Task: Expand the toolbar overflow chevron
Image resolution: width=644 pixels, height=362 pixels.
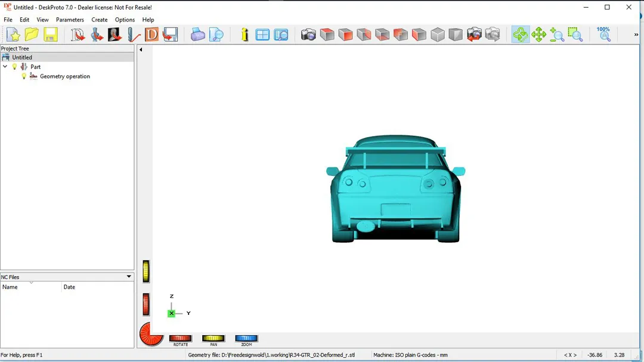Action: pyautogui.click(x=636, y=35)
